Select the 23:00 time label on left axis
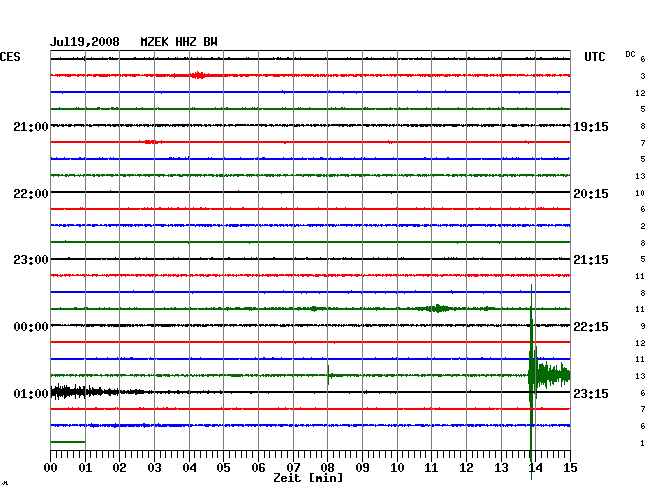Screen dimensions: 650x494 click(x=30, y=260)
